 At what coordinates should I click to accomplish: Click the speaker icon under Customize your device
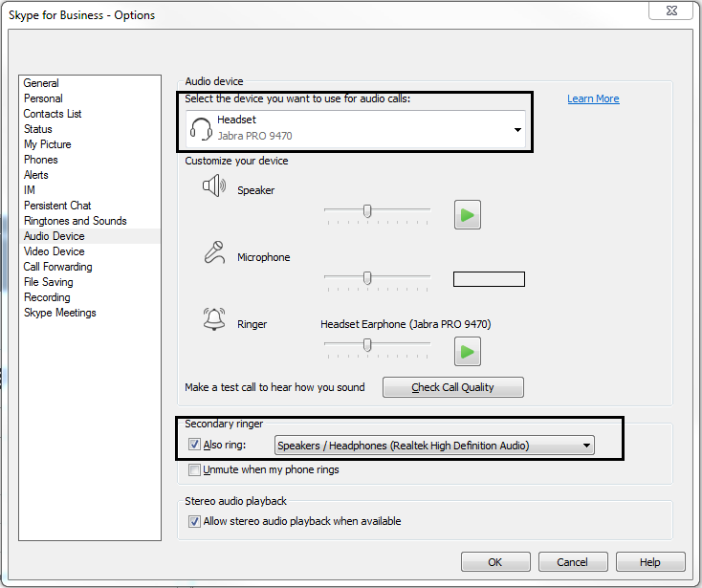(214, 185)
